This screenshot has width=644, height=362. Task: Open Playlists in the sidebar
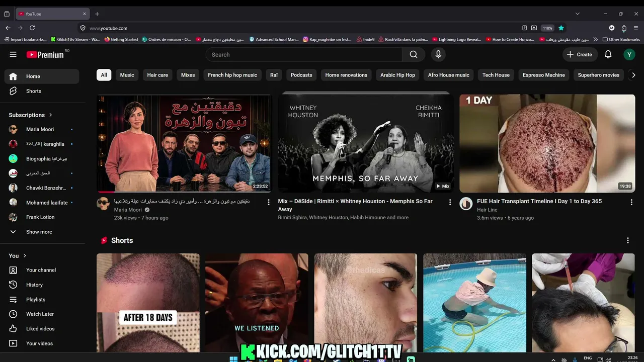(x=42, y=299)
